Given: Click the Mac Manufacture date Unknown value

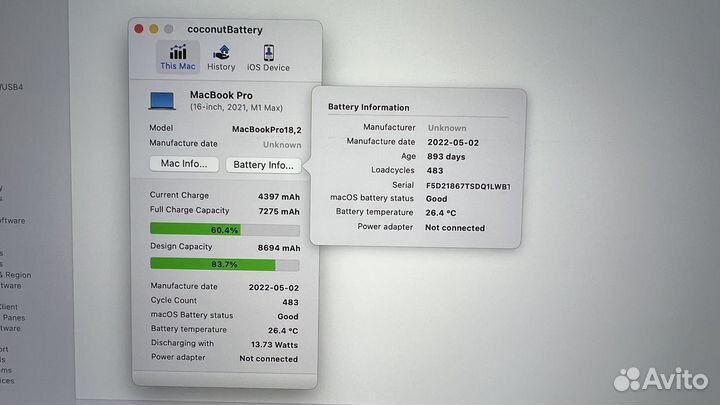Looking at the screenshot, I should pos(282,145).
